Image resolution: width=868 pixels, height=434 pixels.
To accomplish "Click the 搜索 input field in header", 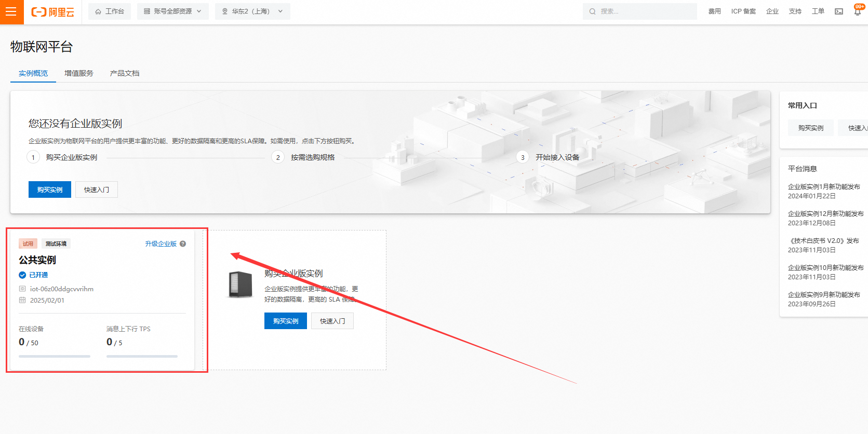I will coord(644,11).
